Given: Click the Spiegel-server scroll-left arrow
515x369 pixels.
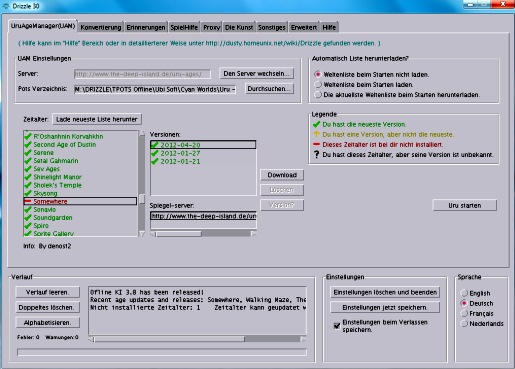Looking at the screenshot, I should [153, 234].
